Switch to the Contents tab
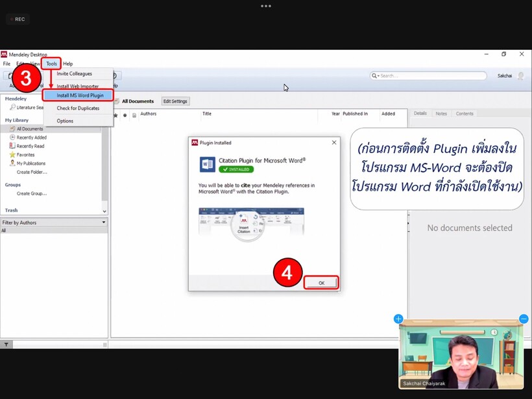This screenshot has height=399, width=532. (465, 114)
